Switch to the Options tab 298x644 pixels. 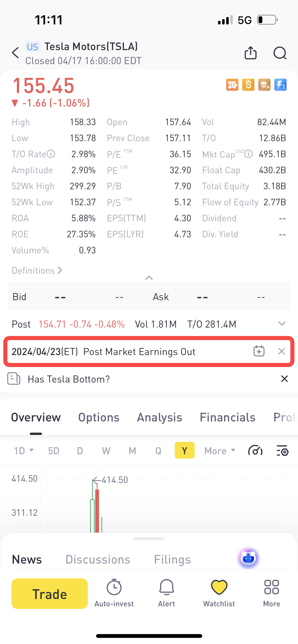99,417
